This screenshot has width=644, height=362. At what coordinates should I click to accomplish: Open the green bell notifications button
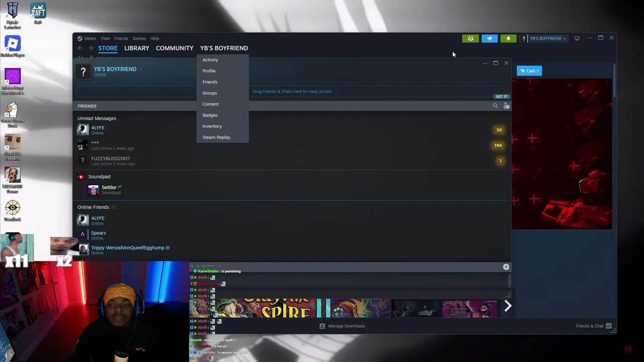[508, 38]
